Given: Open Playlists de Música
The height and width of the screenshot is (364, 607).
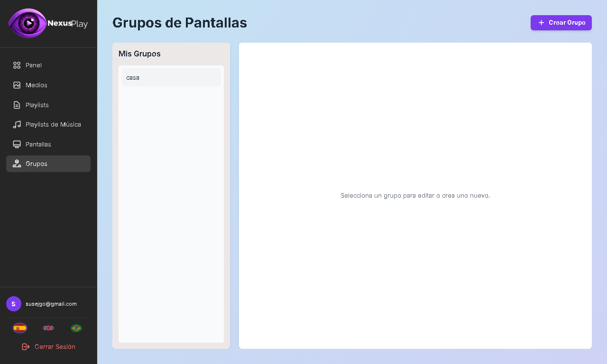Looking at the screenshot, I should [48, 125].
